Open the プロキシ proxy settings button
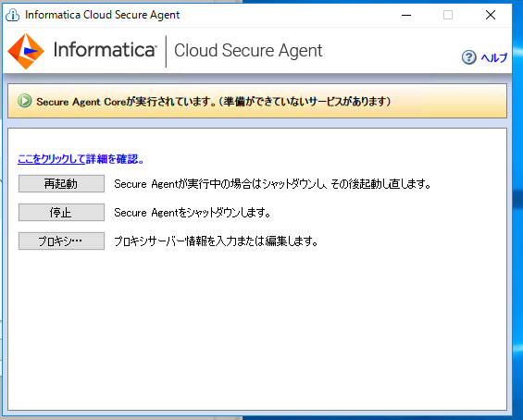 (61, 241)
